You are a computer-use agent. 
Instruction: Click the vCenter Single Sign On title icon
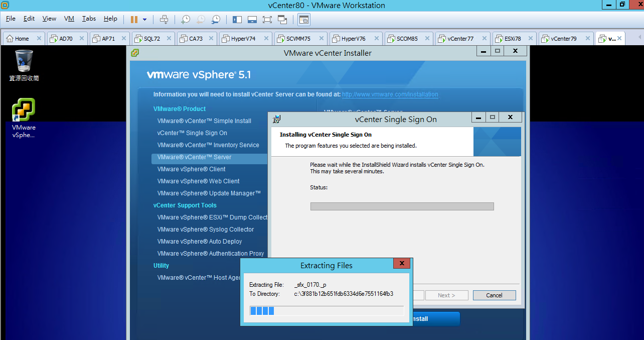tap(276, 119)
